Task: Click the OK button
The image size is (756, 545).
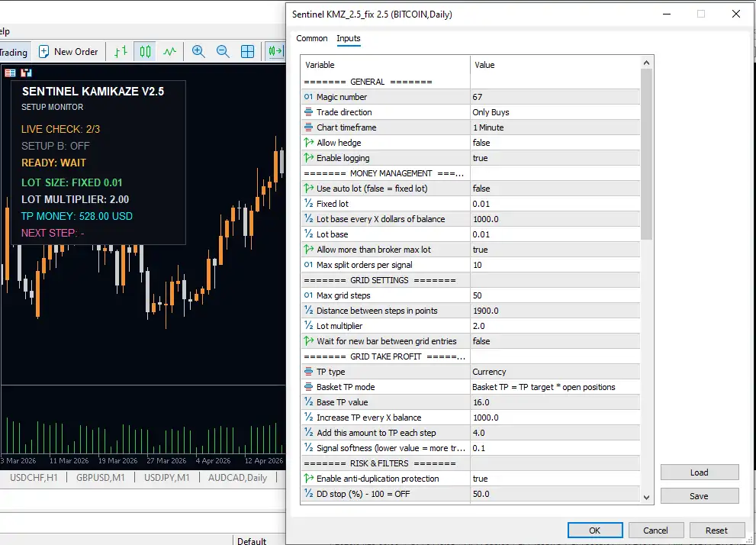Action: (595, 530)
